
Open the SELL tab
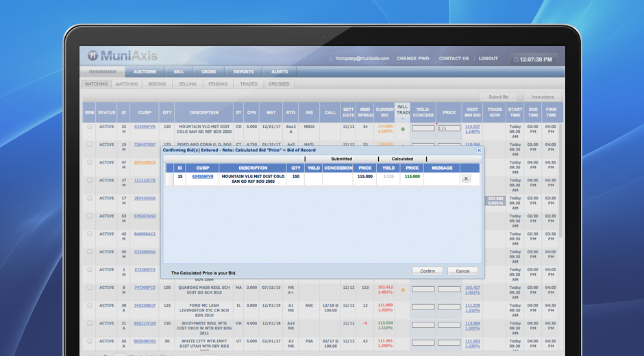click(x=179, y=72)
